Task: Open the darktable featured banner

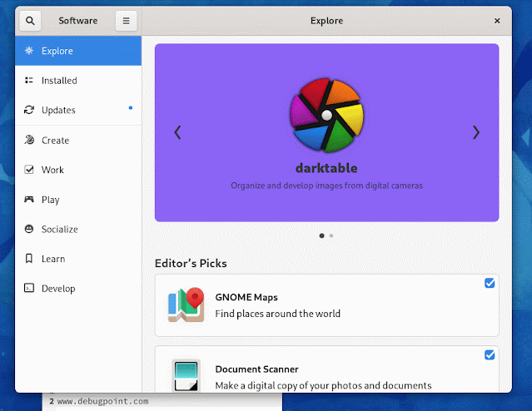Action: pos(326,132)
